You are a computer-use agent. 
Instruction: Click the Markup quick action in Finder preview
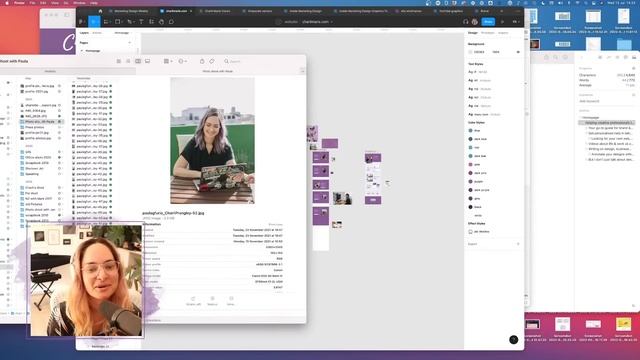pos(212,301)
